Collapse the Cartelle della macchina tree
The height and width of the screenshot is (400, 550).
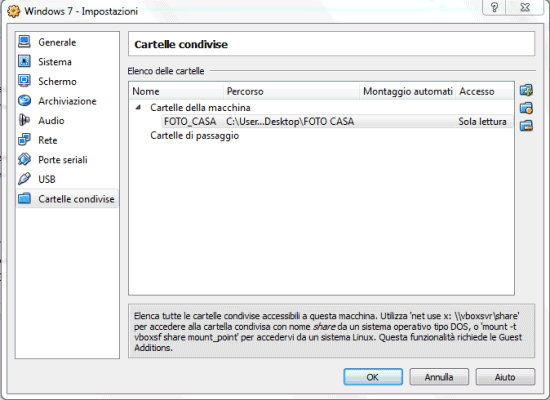pos(139,107)
